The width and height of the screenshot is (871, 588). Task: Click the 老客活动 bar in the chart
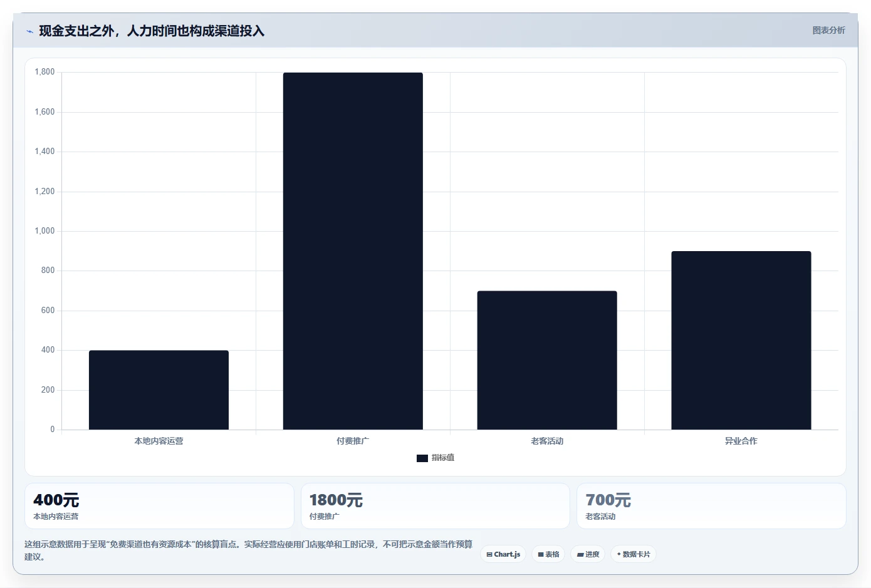point(547,360)
